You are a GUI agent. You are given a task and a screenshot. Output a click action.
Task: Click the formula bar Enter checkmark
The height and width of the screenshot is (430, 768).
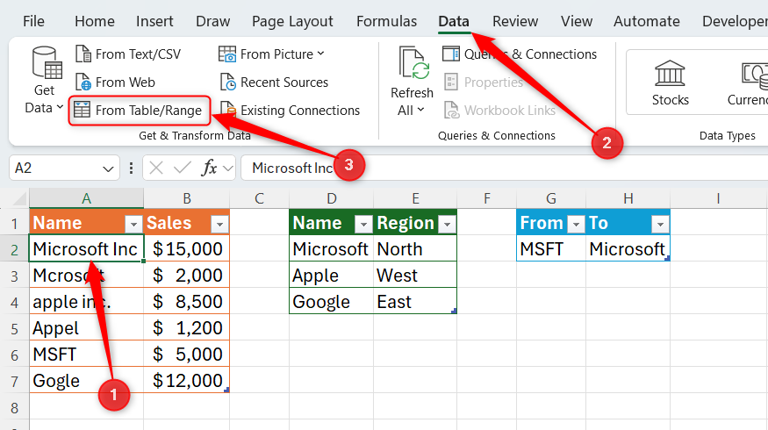click(182, 168)
